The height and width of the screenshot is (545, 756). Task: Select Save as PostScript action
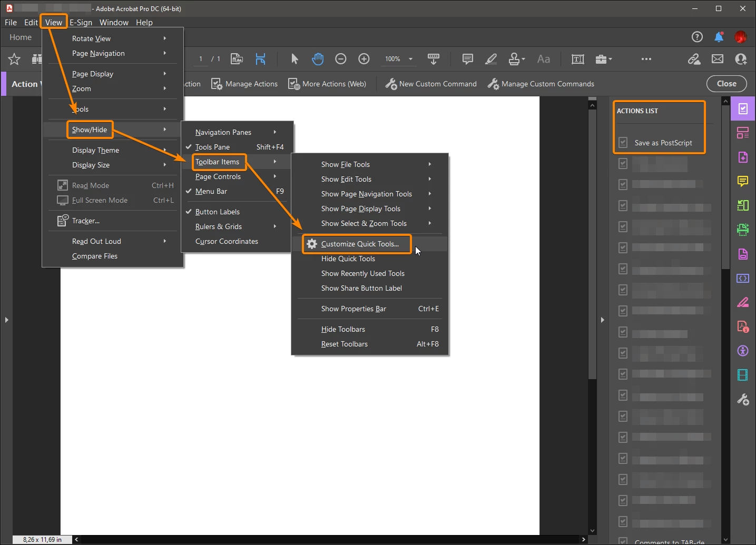point(663,143)
